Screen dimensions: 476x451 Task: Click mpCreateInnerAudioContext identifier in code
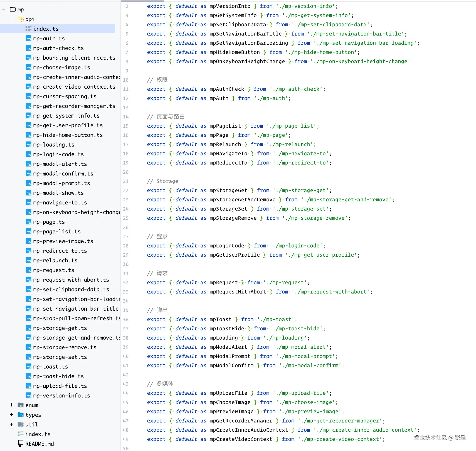point(249,430)
